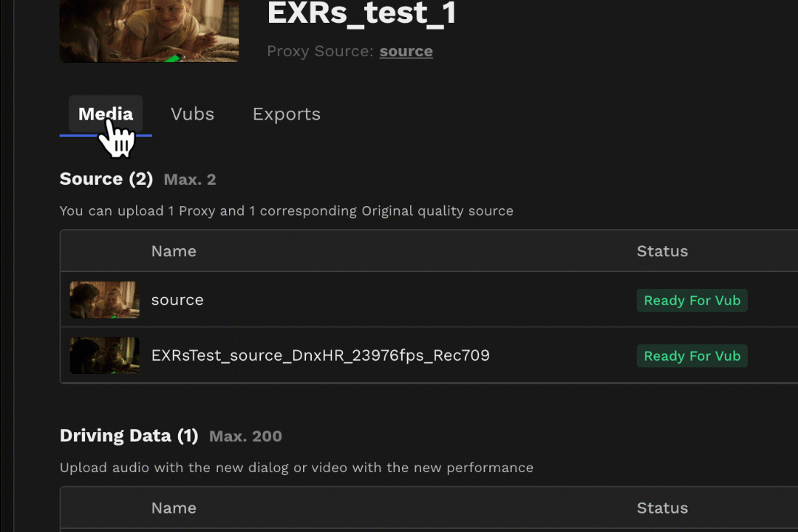Click Ready For Vub badge for source
798x532 pixels.
pyautogui.click(x=692, y=301)
